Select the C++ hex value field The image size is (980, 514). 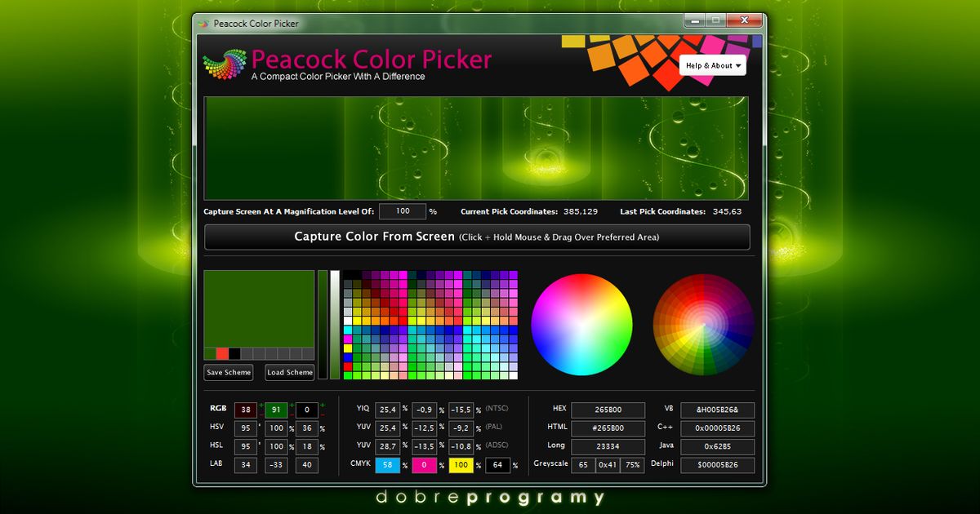(x=716, y=428)
